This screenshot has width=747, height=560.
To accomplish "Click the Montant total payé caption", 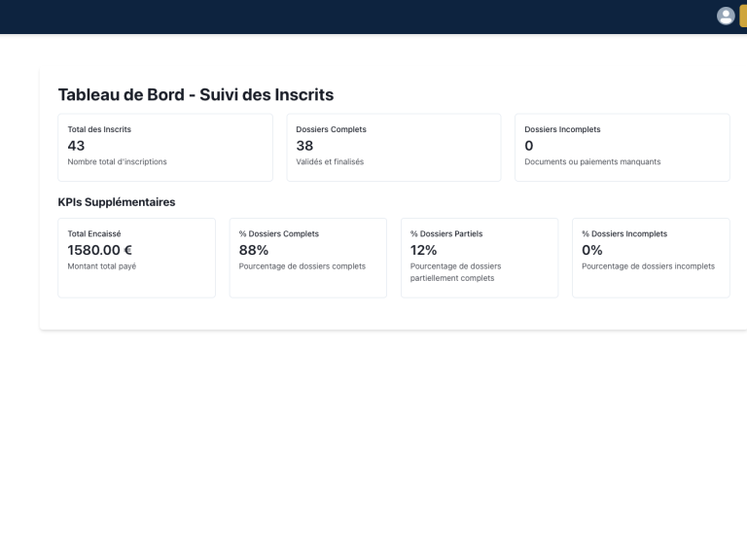I will (x=102, y=266).
